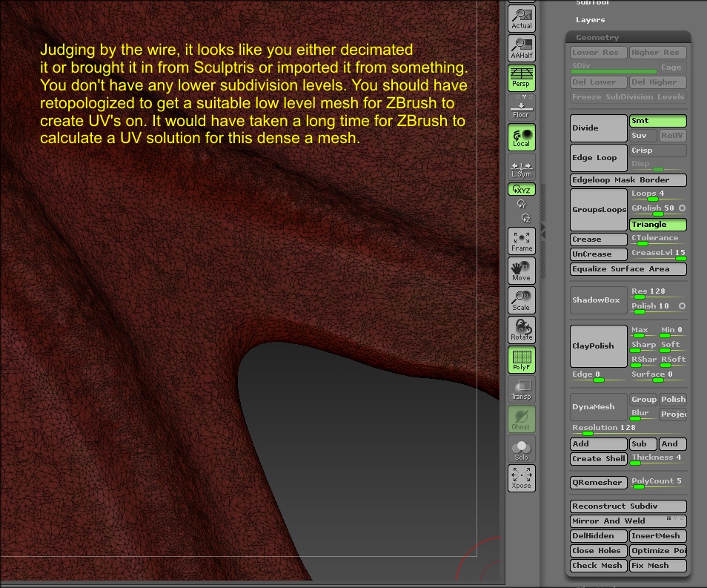Image resolution: width=707 pixels, height=588 pixels.
Task: Collapse the Geometry section header
Action: click(x=628, y=38)
